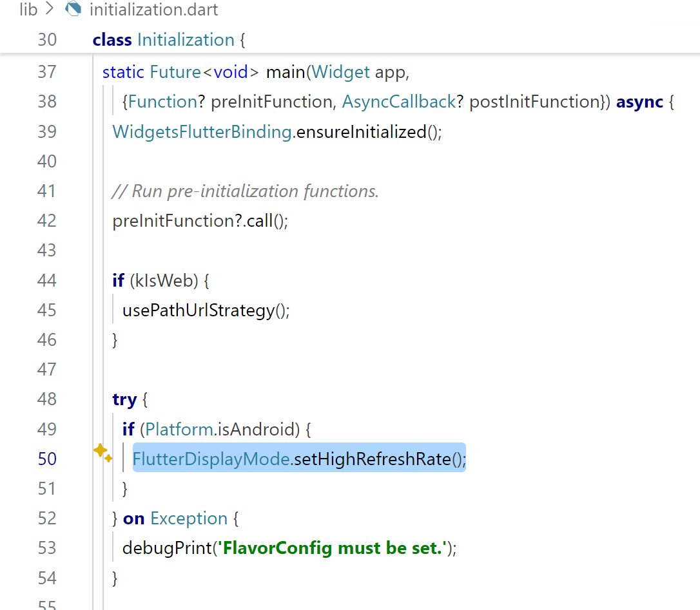Click the closing brace on line 51
The image size is (700, 610).
pos(125,489)
